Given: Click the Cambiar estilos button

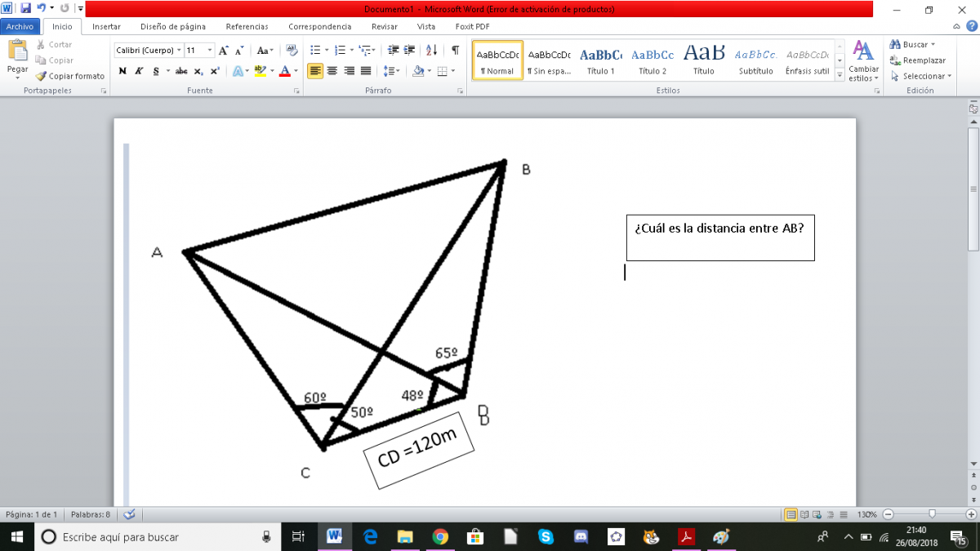Looking at the screenshot, I should (x=863, y=60).
